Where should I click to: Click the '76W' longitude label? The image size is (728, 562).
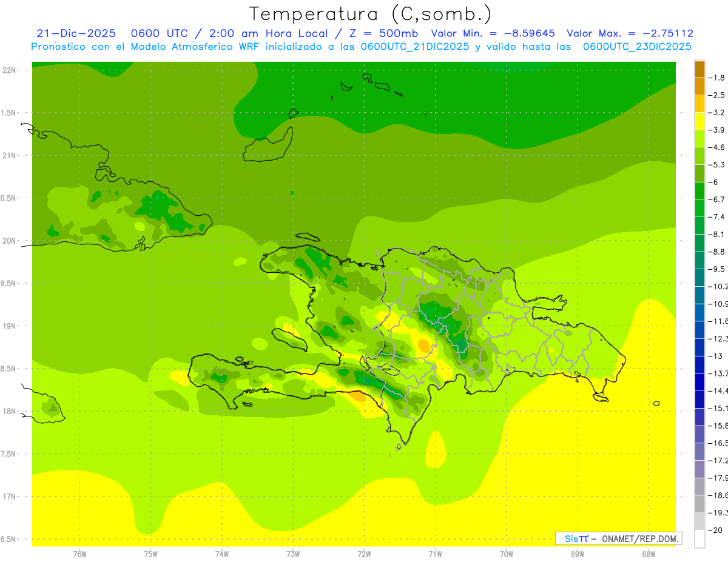(x=79, y=554)
